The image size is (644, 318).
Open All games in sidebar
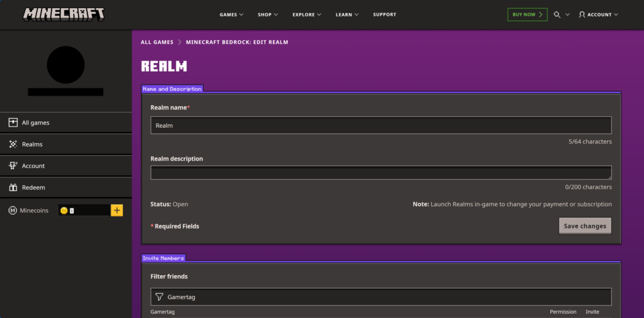[x=65, y=123]
